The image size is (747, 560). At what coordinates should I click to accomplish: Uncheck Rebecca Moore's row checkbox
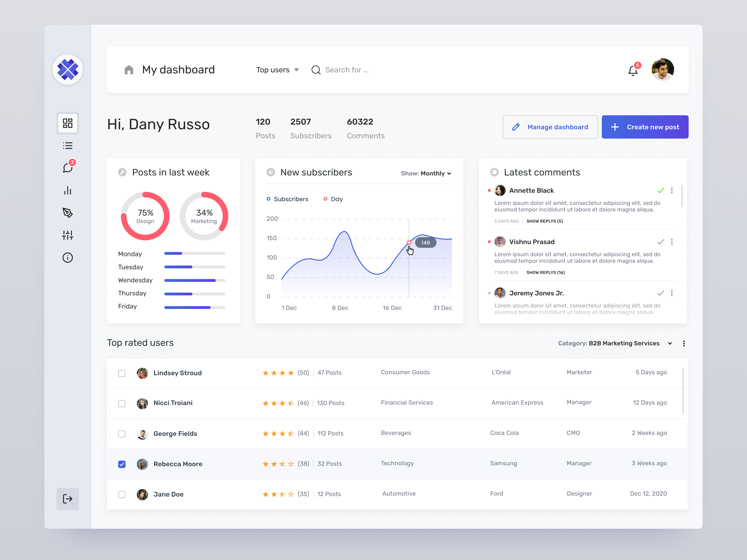pyautogui.click(x=122, y=464)
